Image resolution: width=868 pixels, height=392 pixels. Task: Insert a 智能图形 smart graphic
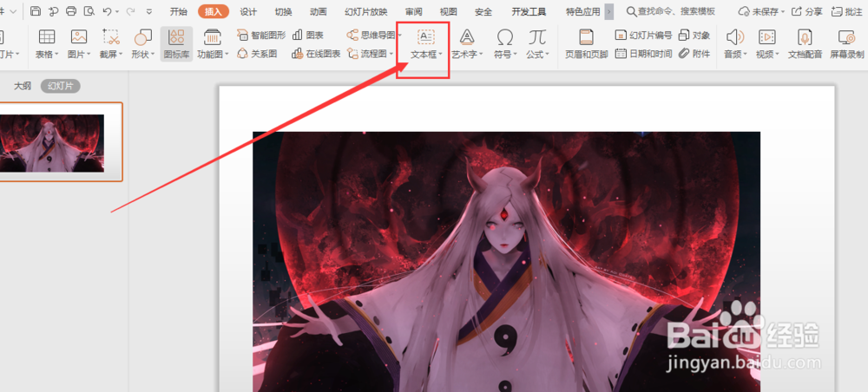click(261, 36)
